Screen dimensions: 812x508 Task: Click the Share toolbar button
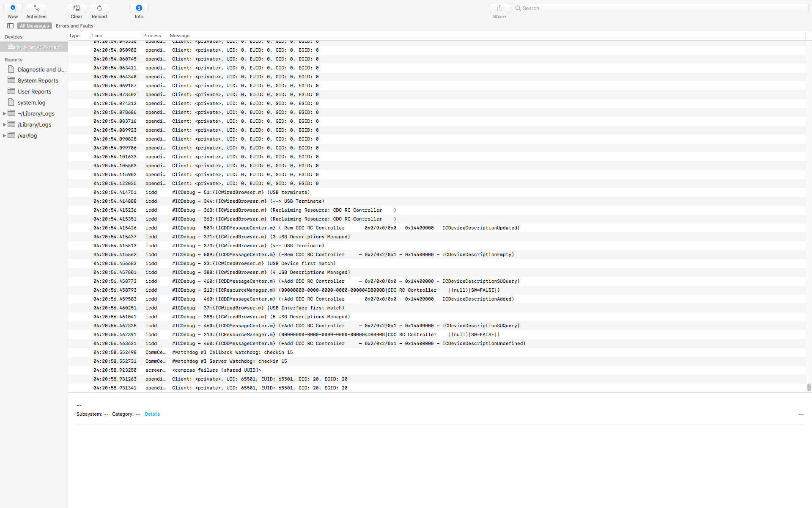[499, 8]
